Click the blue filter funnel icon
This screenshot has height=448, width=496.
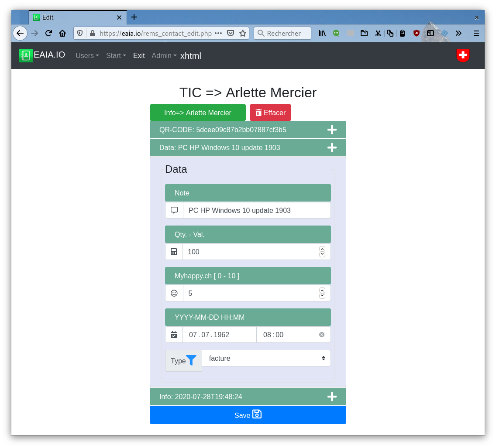(x=191, y=360)
